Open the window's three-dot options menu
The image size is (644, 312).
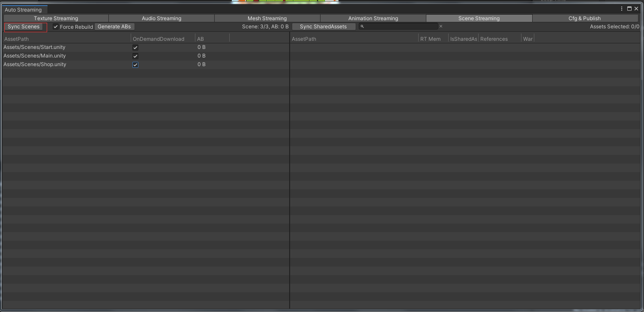point(622,9)
